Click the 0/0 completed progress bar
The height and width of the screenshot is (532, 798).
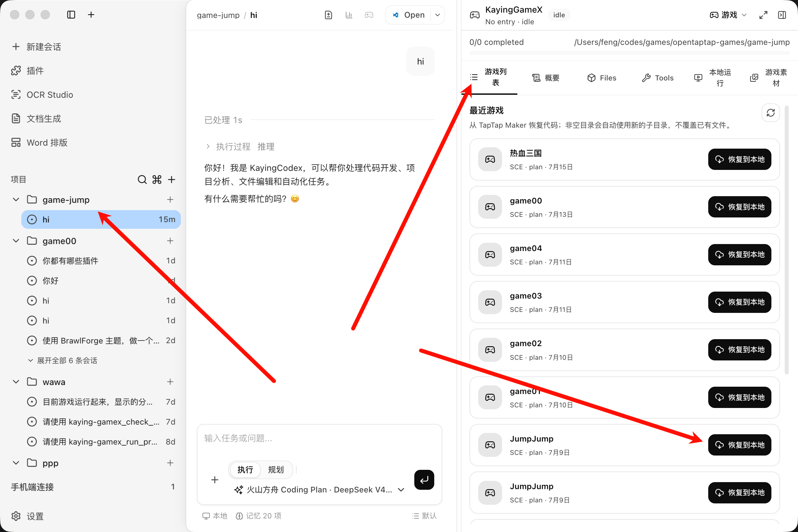pyautogui.click(x=629, y=53)
